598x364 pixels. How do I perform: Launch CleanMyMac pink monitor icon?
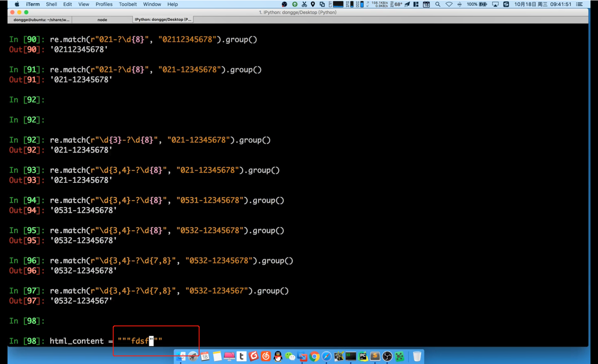point(229,356)
